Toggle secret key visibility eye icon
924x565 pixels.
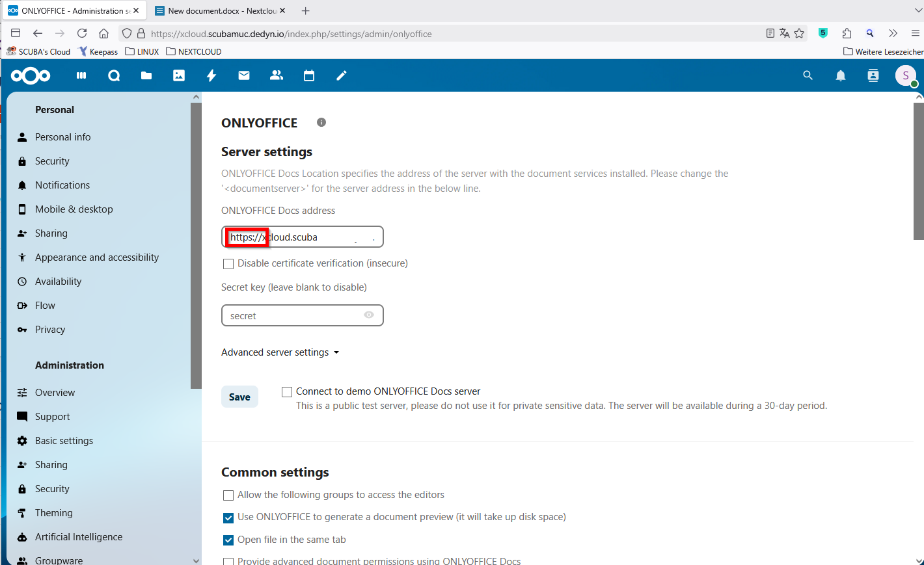click(369, 315)
